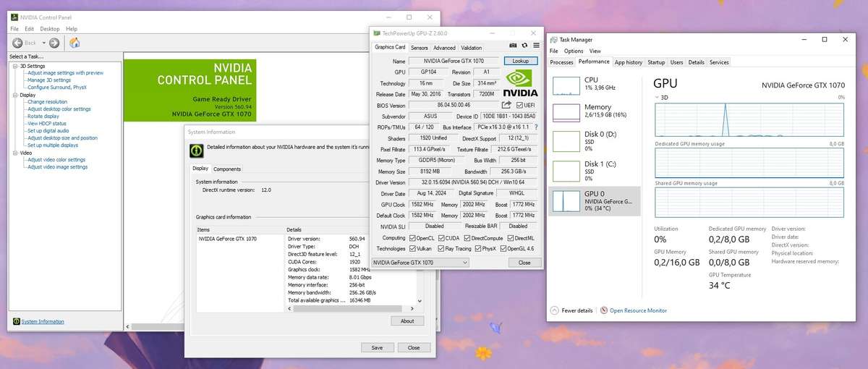Select GPU 0 in Task Manager sidebar
The width and height of the screenshot is (868, 369).
coord(595,200)
